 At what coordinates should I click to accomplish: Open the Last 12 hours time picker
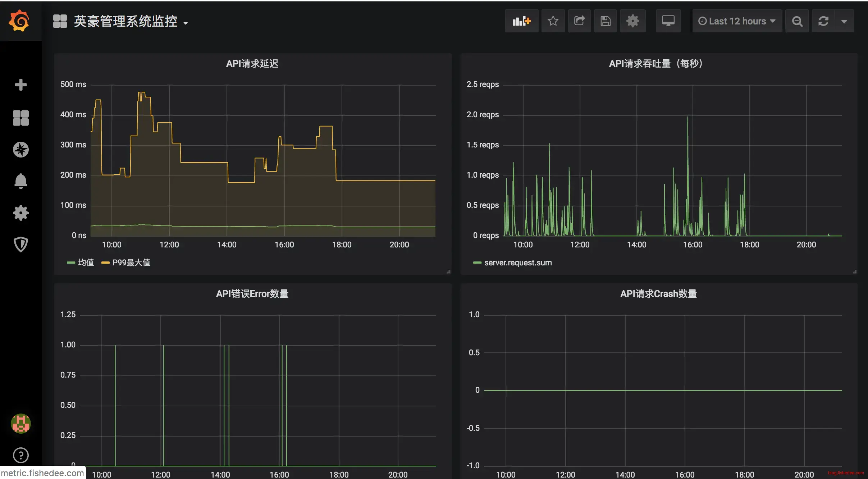[x=737, y=21]
